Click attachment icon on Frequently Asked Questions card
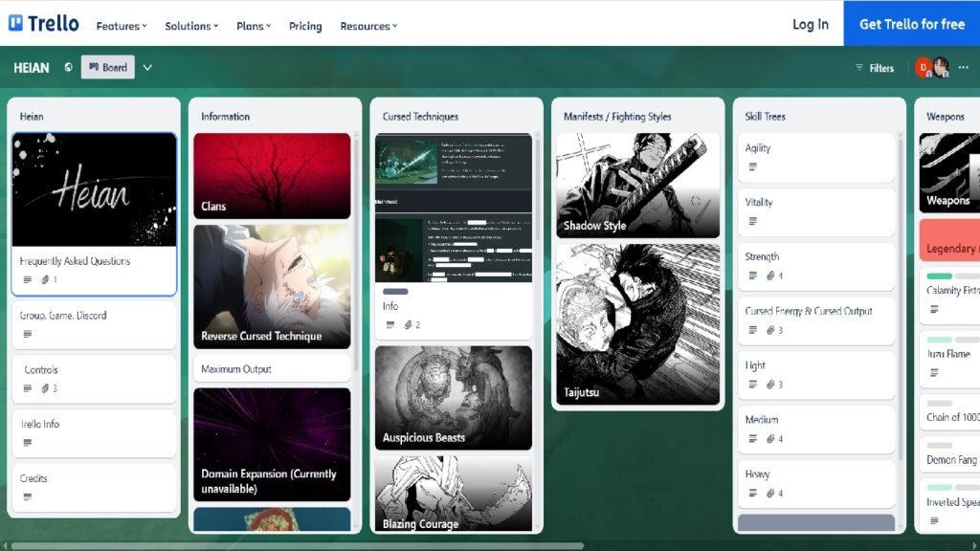The height and width of the screenshot is (551, 980). click(45, 280)
